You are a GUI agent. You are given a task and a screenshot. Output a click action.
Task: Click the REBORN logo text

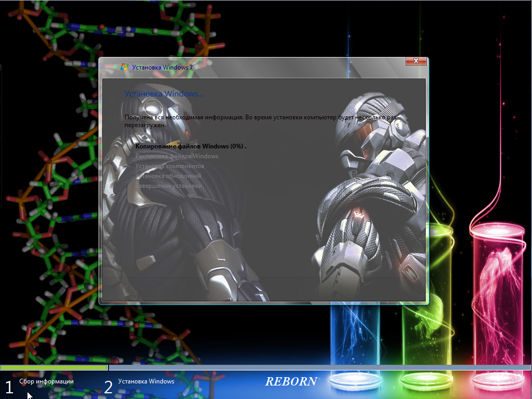click(x=291, y=382)
